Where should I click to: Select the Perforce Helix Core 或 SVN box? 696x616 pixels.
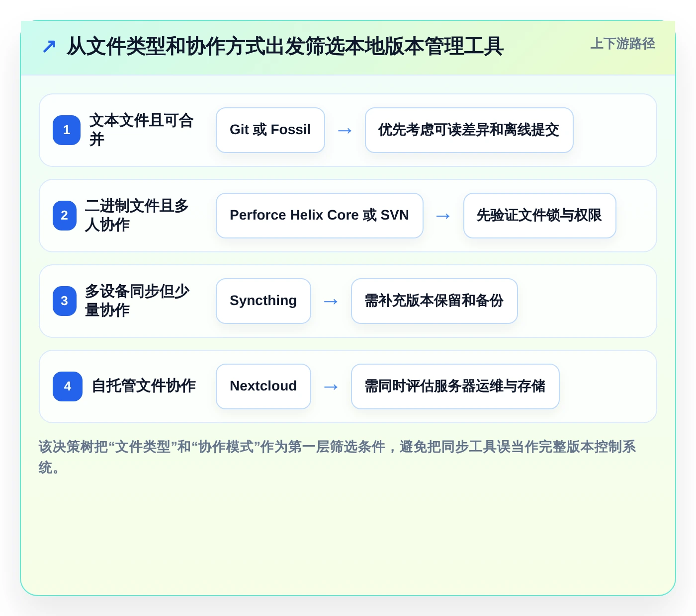point(320,216)
